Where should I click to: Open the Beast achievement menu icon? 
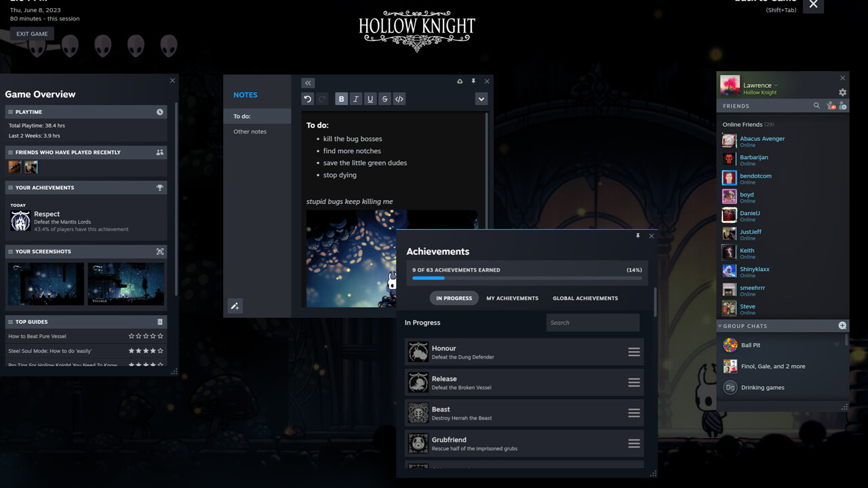click(x=634, y=413)
